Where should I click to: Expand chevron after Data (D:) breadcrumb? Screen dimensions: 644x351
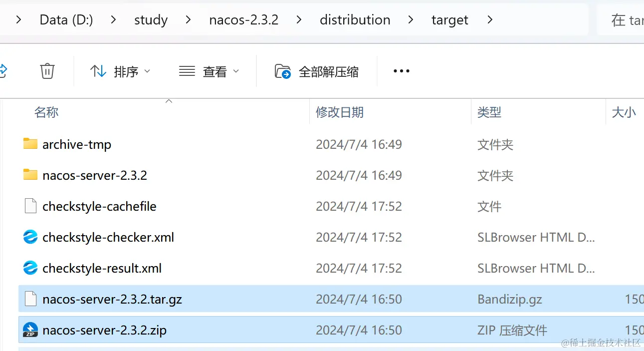113,20
